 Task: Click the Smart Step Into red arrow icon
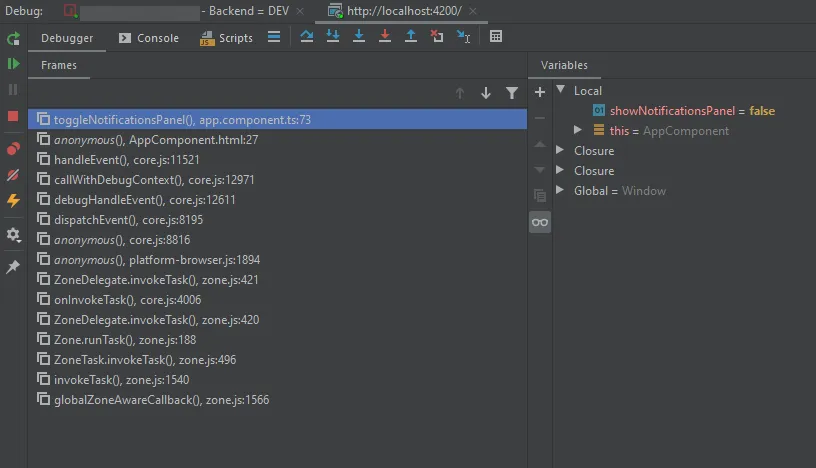click(x=385, y=36)
